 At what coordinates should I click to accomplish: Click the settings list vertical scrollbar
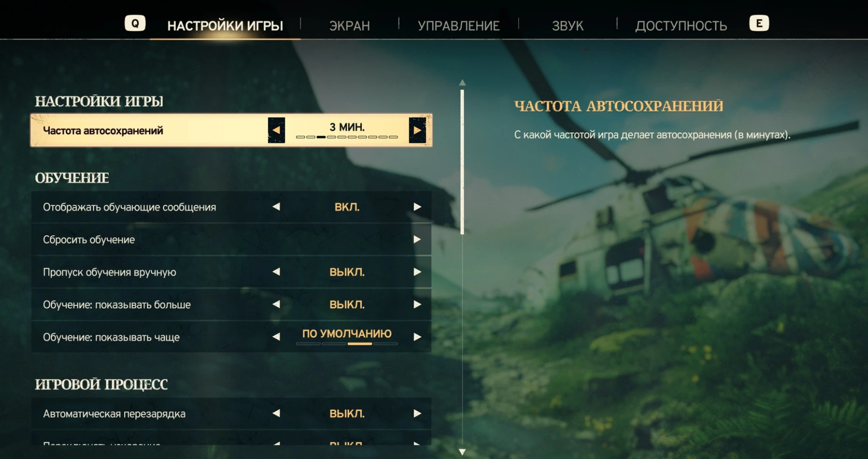click(462, 162)
